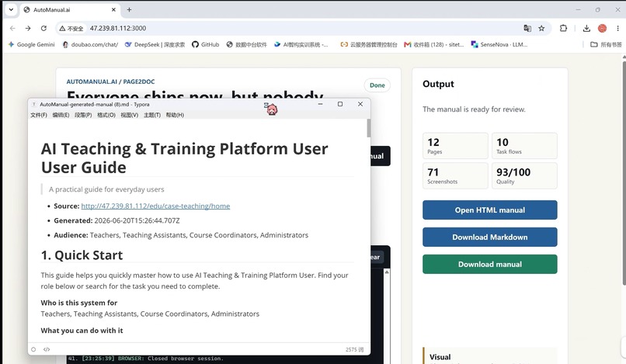626x364 pixels.
Task: Open Chrome three-dot menu
Action: (617, 29)
